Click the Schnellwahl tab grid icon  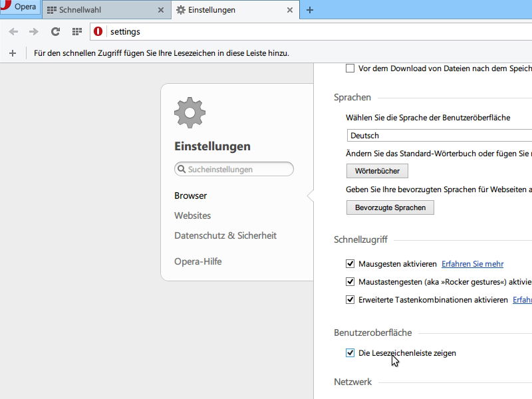[x=52, y=10]
